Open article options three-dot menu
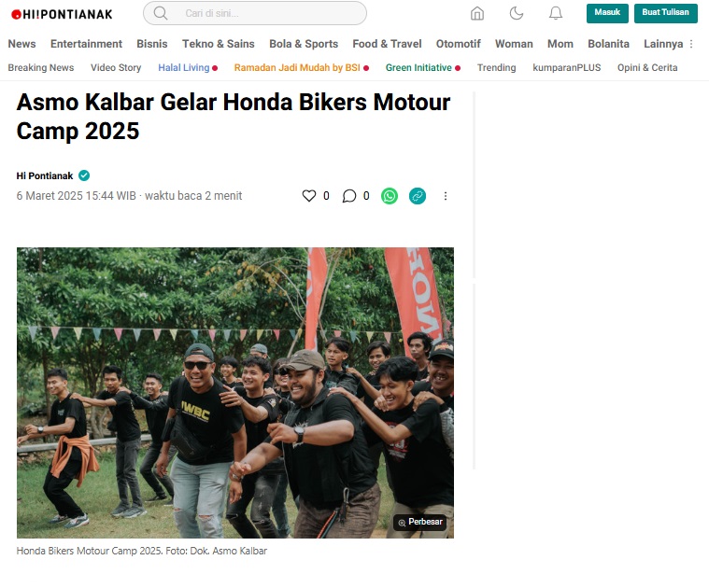This screenshot has width=709, height=588. (x=446, y=196)
